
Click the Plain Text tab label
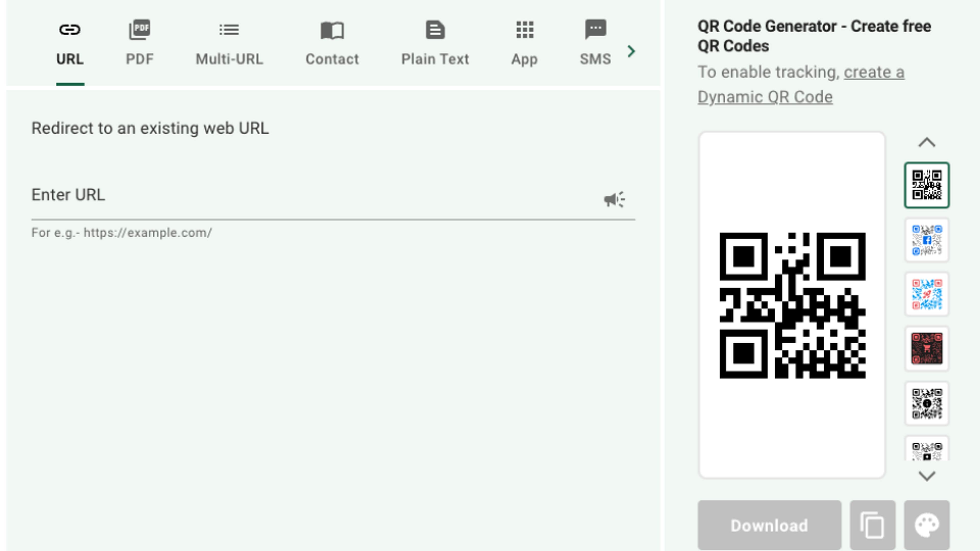[435, 59]
